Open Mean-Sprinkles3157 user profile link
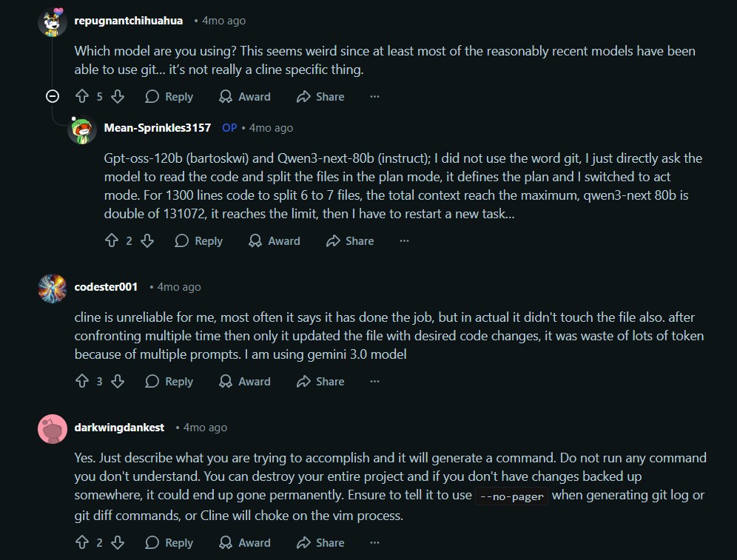The image size is (737, 560). click(x=158, y=128)
